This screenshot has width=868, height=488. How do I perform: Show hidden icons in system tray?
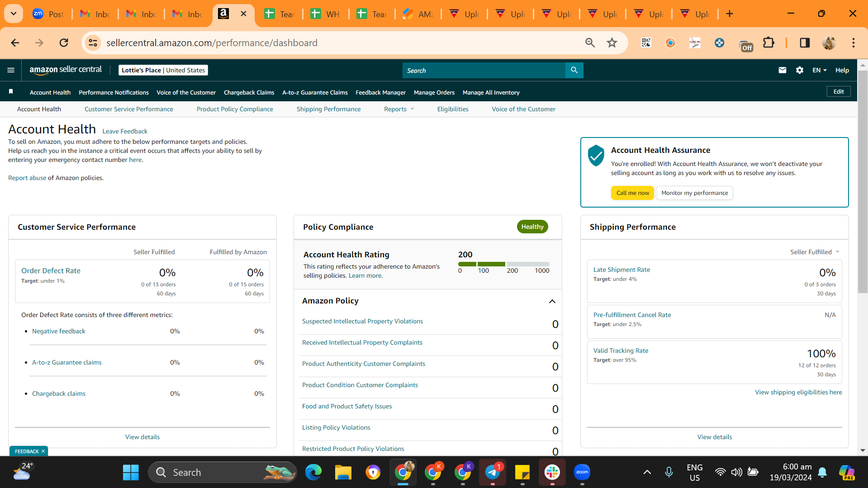pyautogui.click(x=647, y=472)
